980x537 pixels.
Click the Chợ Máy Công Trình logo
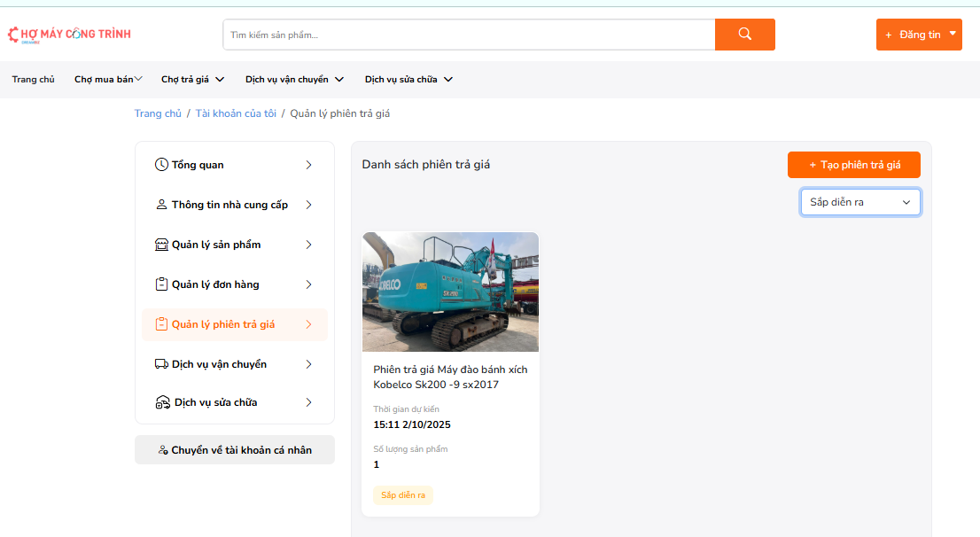coord(69,35)
